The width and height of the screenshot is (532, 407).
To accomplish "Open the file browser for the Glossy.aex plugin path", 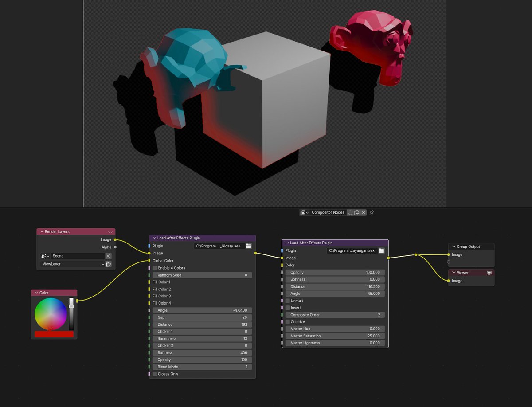I will tap(249, 246).
